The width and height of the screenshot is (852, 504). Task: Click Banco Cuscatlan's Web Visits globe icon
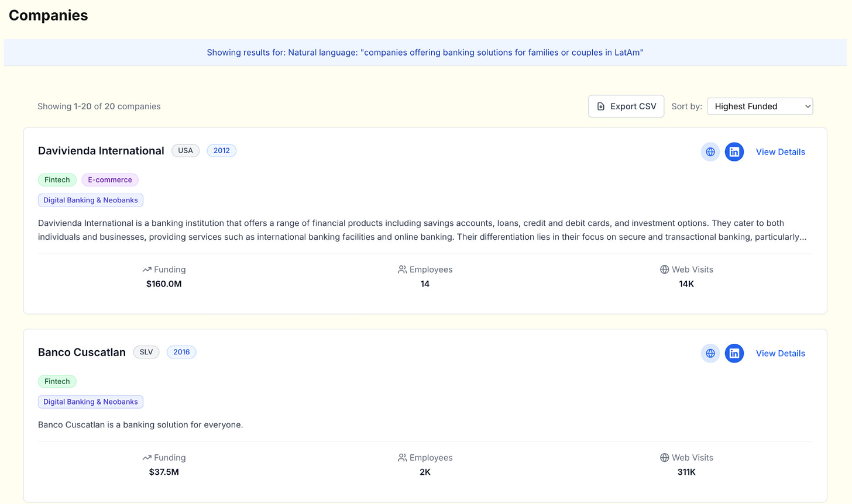[664, 458]
